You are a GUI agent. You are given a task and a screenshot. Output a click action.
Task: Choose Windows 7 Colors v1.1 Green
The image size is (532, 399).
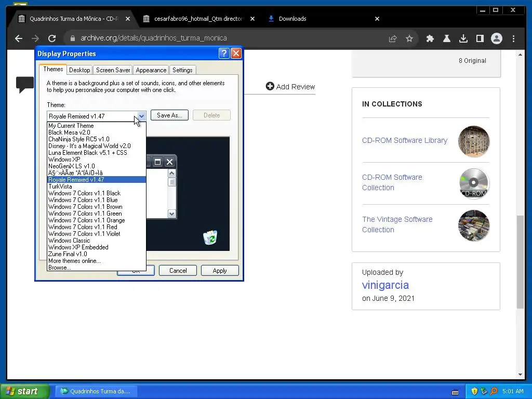pos(96,214)
